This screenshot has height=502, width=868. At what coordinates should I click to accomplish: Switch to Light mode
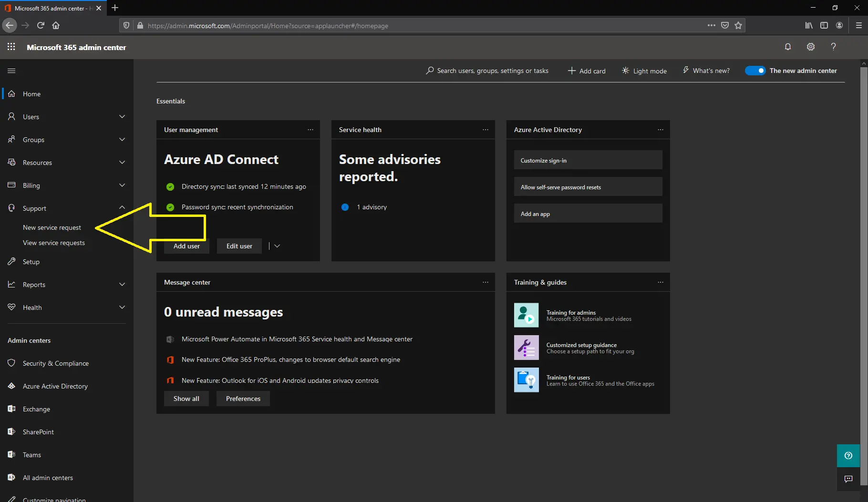[644, 71]
